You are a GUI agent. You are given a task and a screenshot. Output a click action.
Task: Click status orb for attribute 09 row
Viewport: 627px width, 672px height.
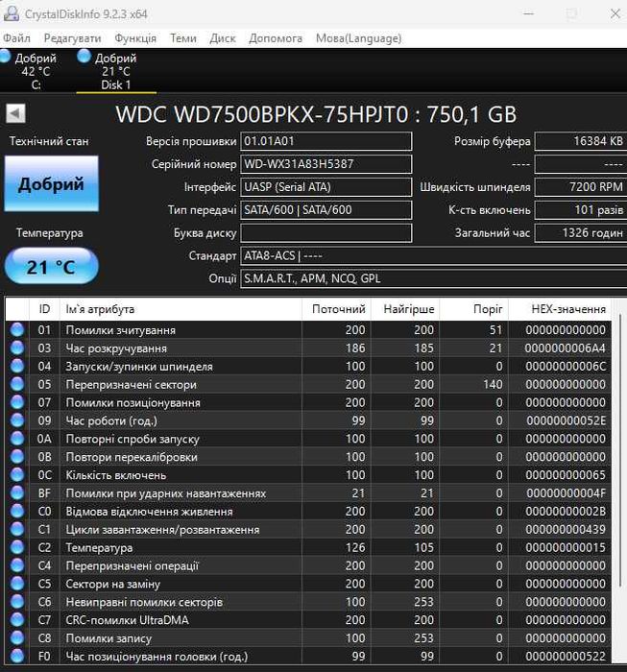coord(17,420)
